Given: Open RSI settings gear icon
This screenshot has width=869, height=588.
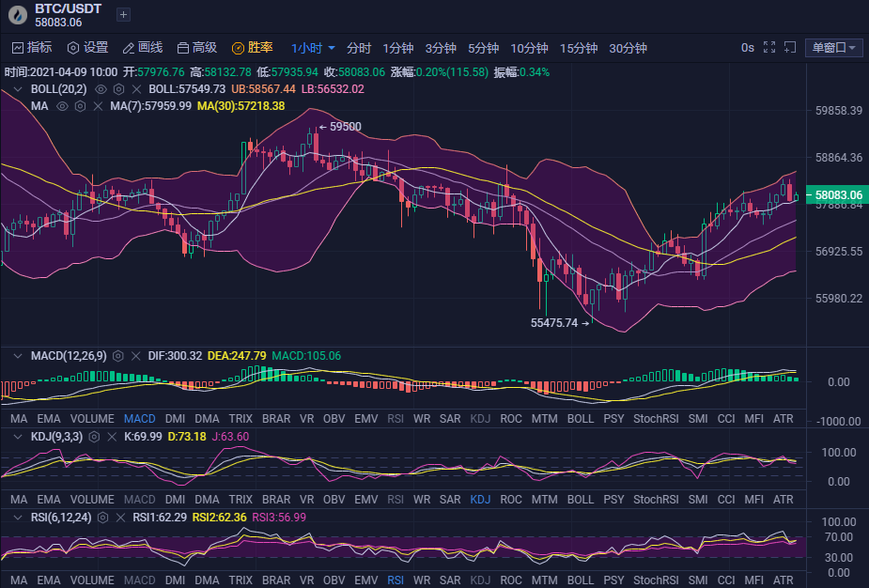Looking at the screenshot, I should pyautogui.click(x=103, y=518).
